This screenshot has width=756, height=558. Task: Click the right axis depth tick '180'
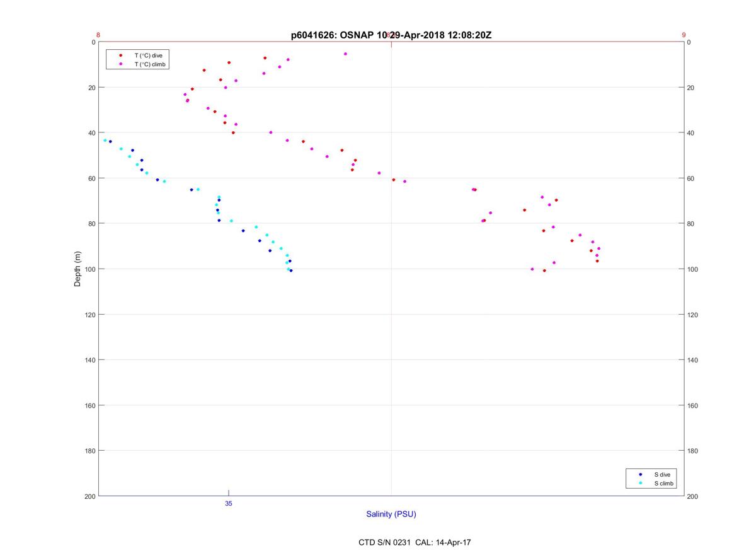point(692,451)
